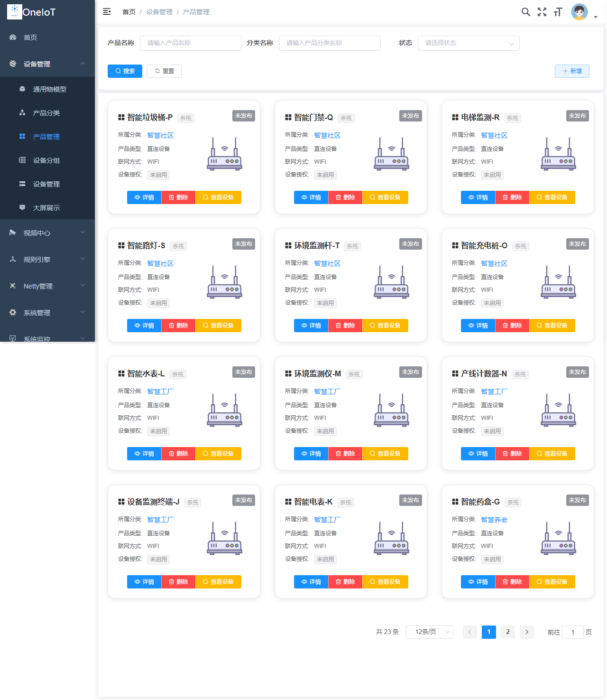This screenshot has height=700, width=607.
Task: View devices of 智能水表-L
Action: [x=218, y=454]
